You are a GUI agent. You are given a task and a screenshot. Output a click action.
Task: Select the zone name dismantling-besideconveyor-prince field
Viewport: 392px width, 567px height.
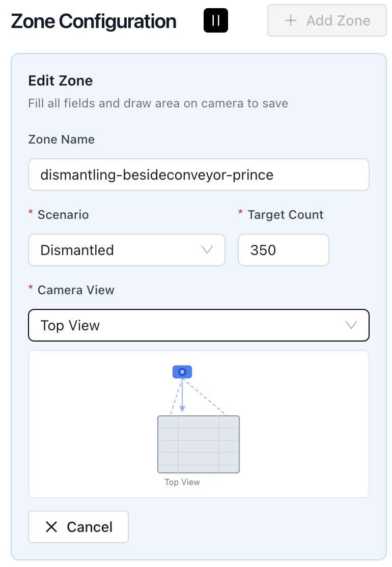click(199, 174)
